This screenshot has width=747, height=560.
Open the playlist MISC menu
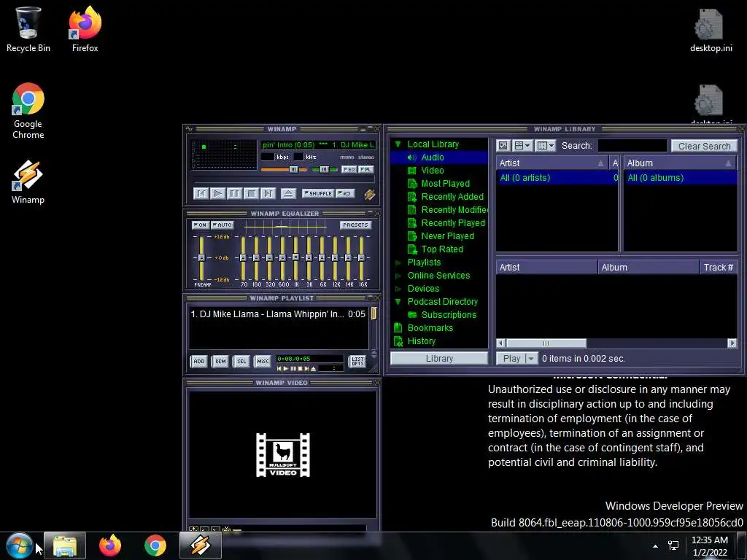(x=263, y=362)
